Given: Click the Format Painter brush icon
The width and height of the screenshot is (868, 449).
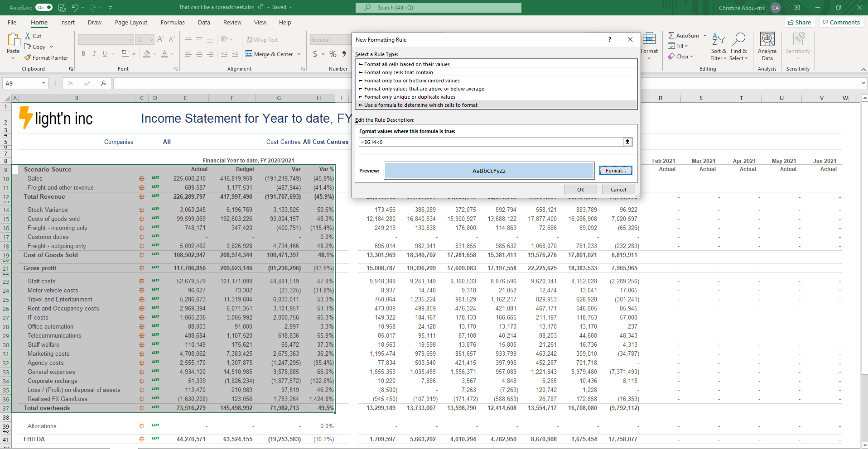Looking at the screenshot, I should point(28,58).
